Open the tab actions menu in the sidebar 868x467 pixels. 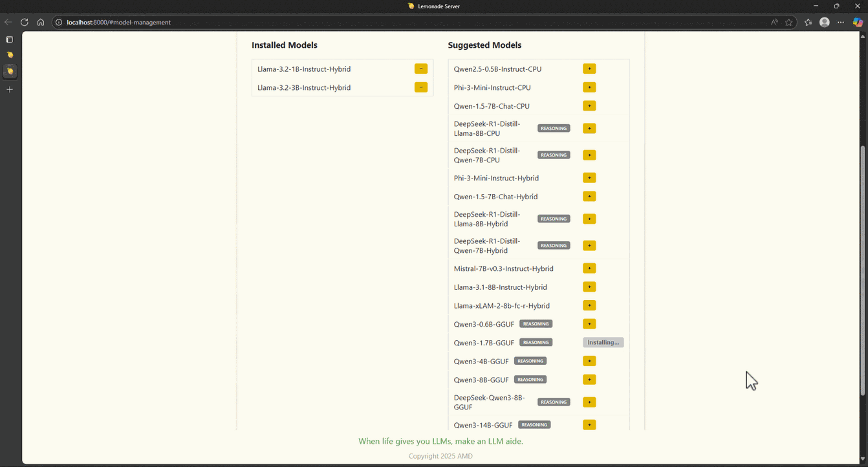coord(10,39)
